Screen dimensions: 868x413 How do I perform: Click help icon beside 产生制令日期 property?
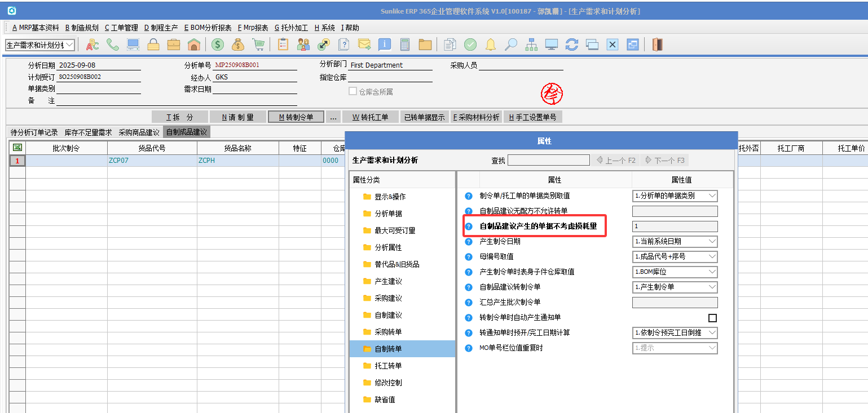point(468,242)
